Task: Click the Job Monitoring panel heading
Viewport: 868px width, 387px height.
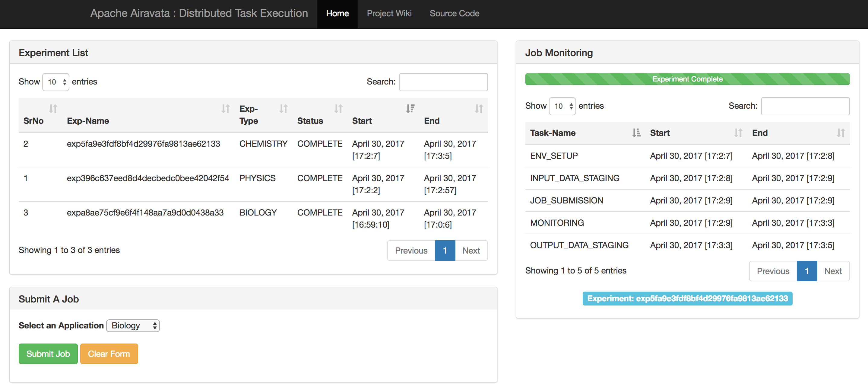Action: (x=687, y=53)
